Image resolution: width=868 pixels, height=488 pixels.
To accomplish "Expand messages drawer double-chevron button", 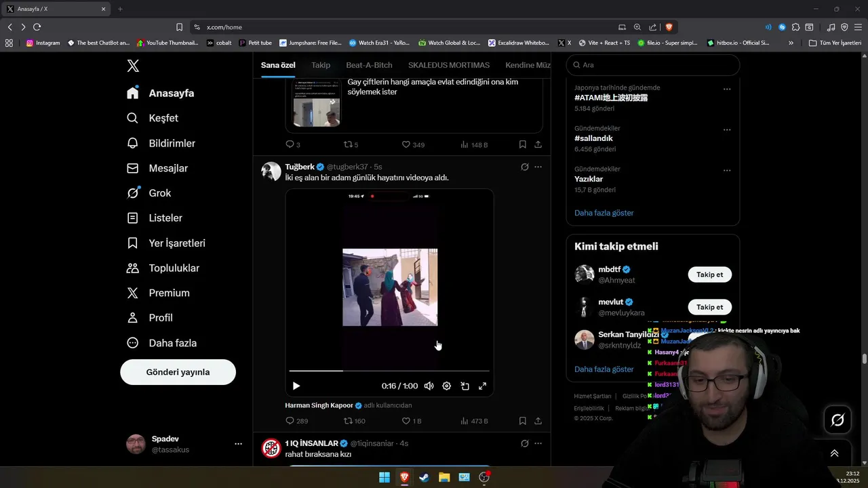I will click(x=834, y=453).
